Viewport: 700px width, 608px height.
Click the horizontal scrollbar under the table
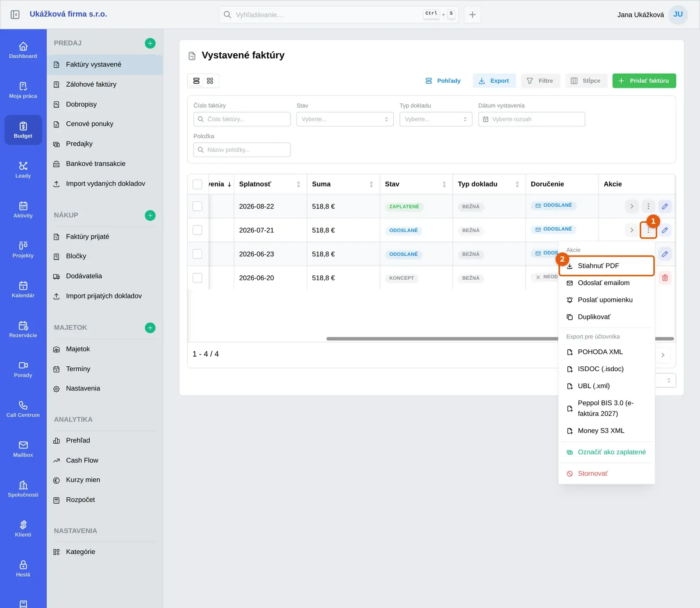442,339
